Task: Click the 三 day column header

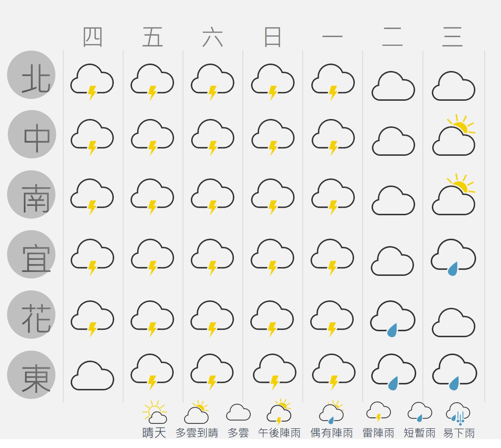Action: pos(452,37)
